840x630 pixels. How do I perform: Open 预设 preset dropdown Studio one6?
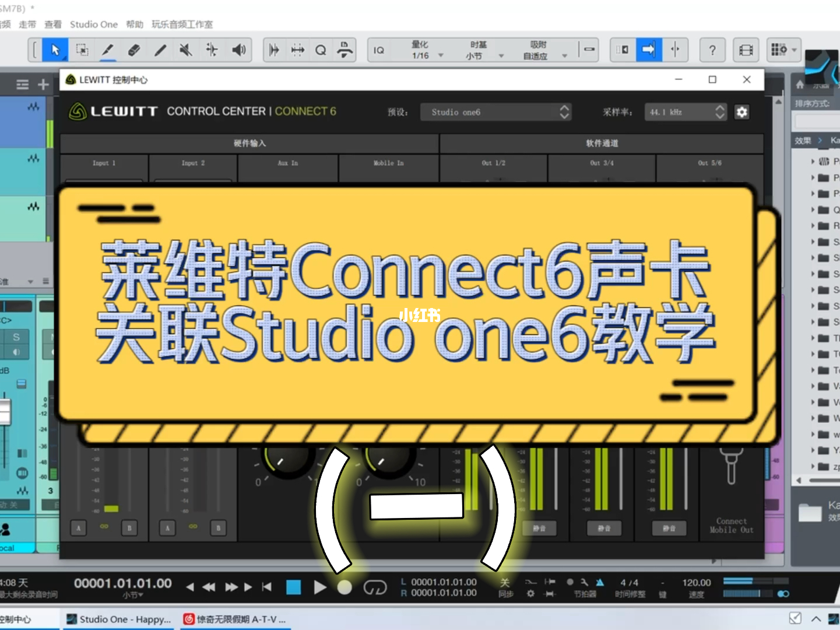pos(495,112)
